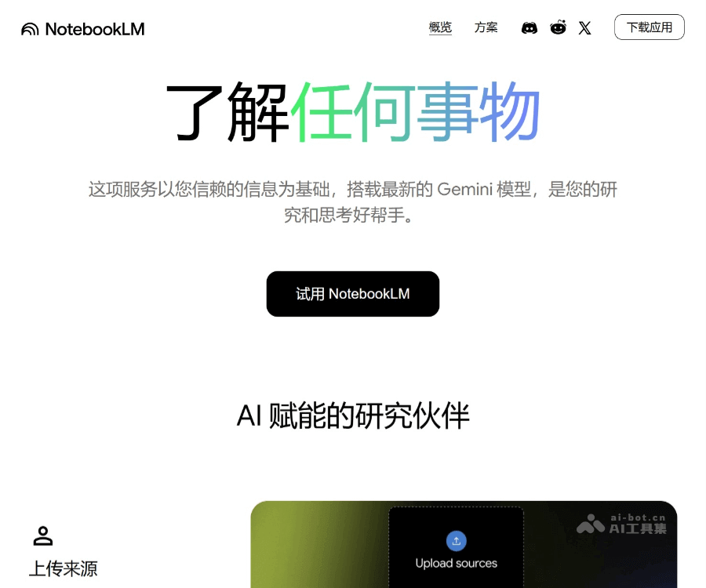
Task: Switch to the 概览 navigation tab
Action: (x=440, y=27)
